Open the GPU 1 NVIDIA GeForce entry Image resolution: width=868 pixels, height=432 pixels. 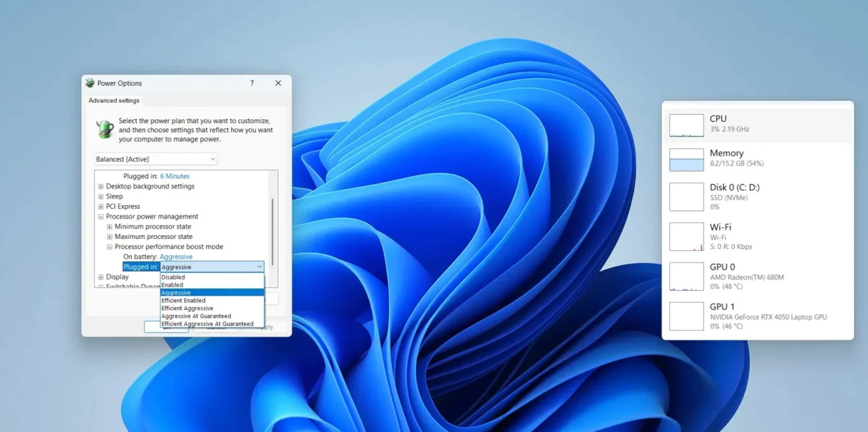click(x=758, y=316)
